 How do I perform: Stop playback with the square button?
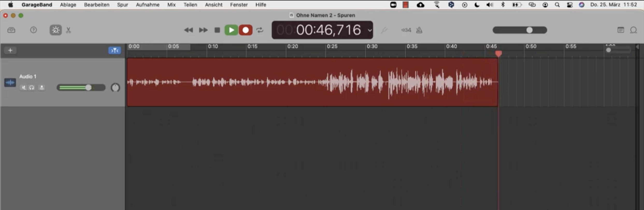point(217,30)
